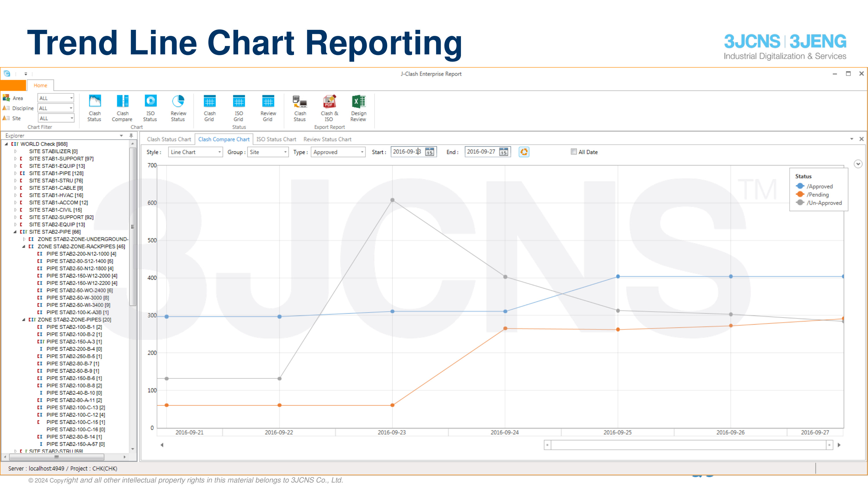Screen dimensions: 868x488
Task: Open the orange application menu button
Action: coord(13,85)
